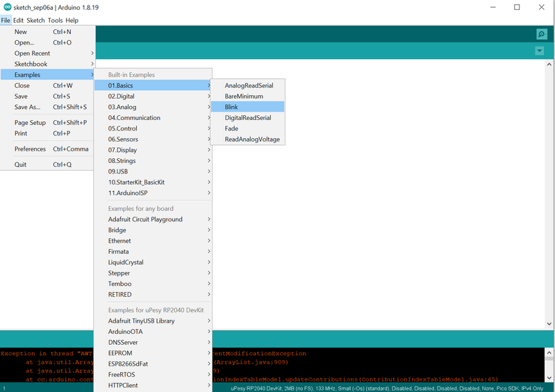Choose Open... from the File menu
The width and height of the screenshot is (555, 392).
click(x=47, y=42)
